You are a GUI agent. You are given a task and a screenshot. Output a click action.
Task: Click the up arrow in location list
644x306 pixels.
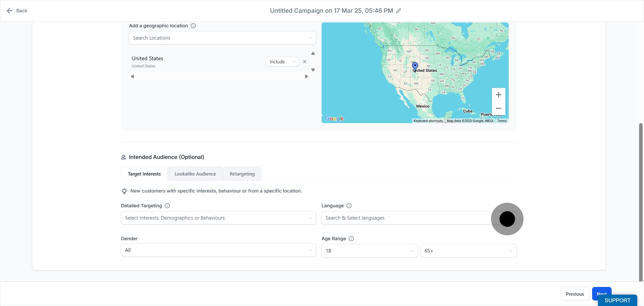click(x=313, y=53)
